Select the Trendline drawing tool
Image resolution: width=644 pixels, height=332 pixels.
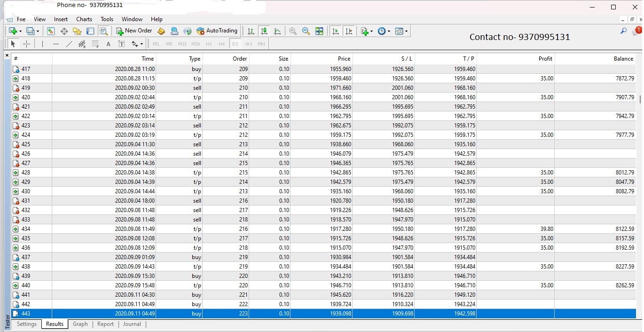click(x=69, y=44)
